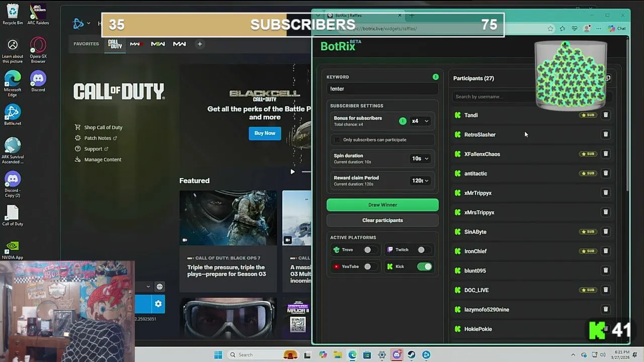
Task: Enable the YouTube platform toggle
Action: click(370, 266)
